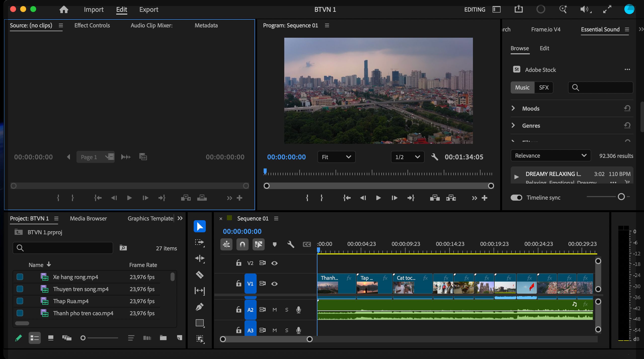The width and height of the screenshot is (644, 359).
Task: Select the Music button
Action: pos(522,87)
